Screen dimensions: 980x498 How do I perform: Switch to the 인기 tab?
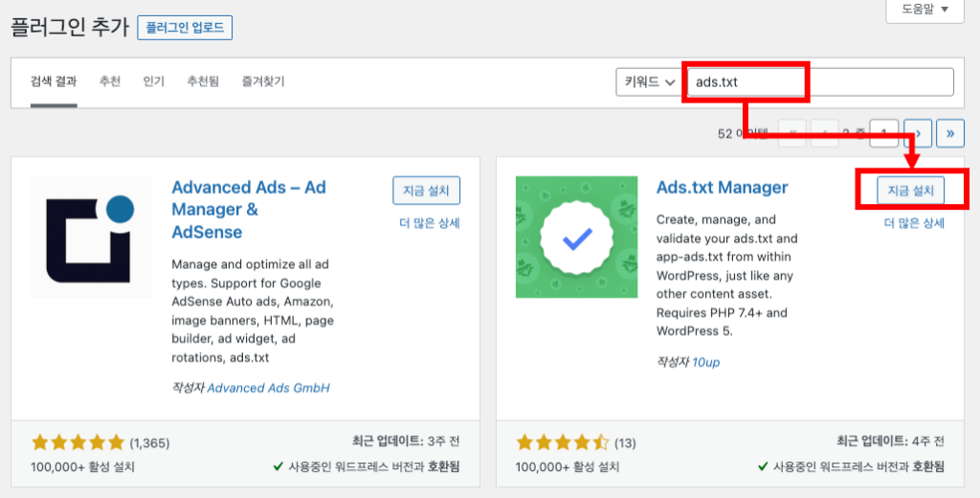(x=154, y=81)
